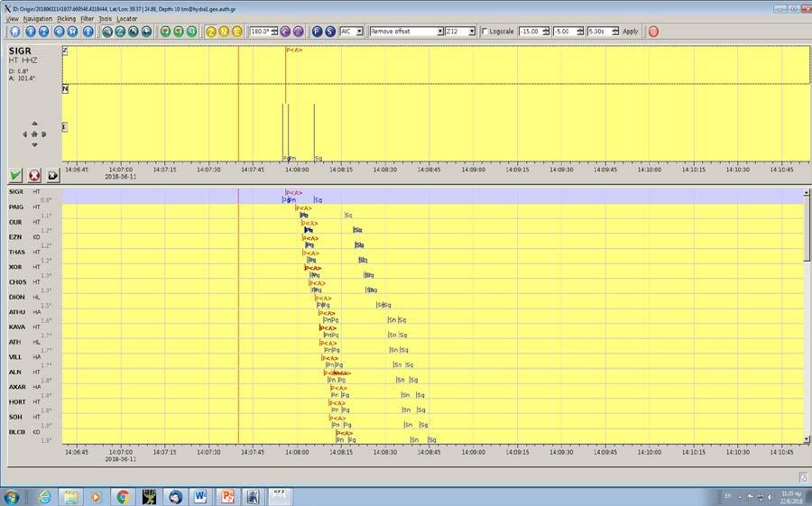This screenshot has width=812, height=506.
Task: Click the Sg marker on the PAIG row
Action: point(348,216)
